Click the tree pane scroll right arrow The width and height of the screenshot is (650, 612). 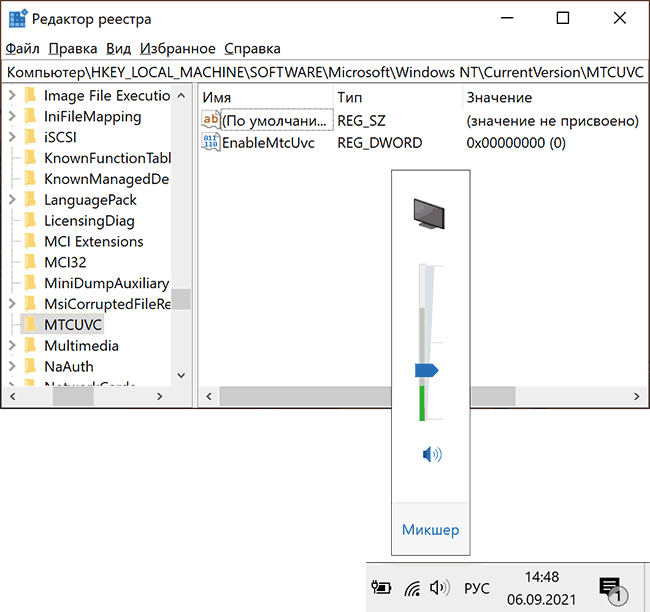[x=159, y=396]
